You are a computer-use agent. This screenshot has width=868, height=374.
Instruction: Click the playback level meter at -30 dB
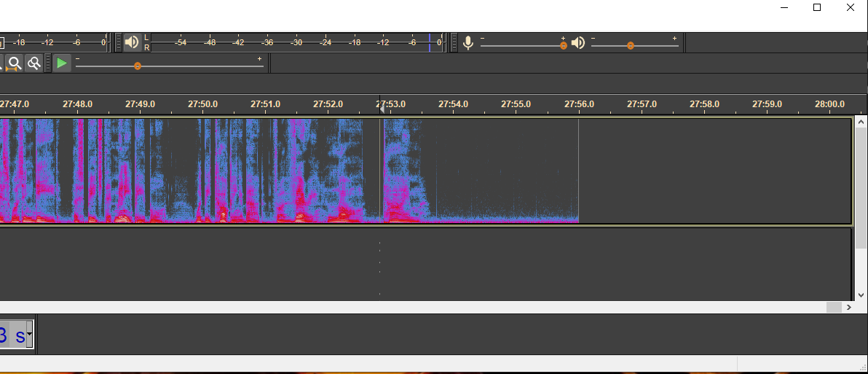point(296,42)
